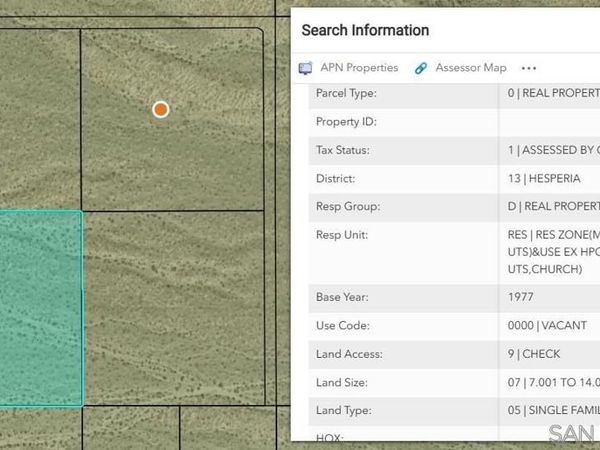Viewport: 600px width, 450px height.
Task: Click the Land Type row label
Action: (x=343, y=410)
